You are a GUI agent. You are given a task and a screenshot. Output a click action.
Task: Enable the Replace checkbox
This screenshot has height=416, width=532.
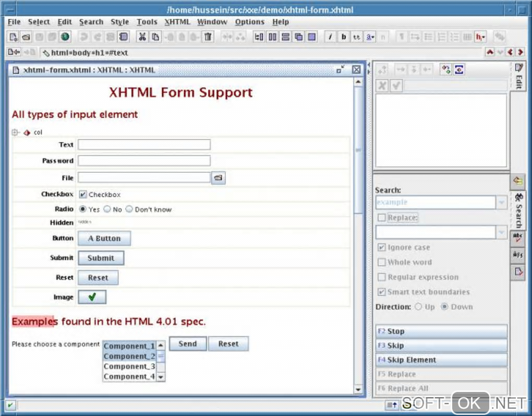(382, 217)
